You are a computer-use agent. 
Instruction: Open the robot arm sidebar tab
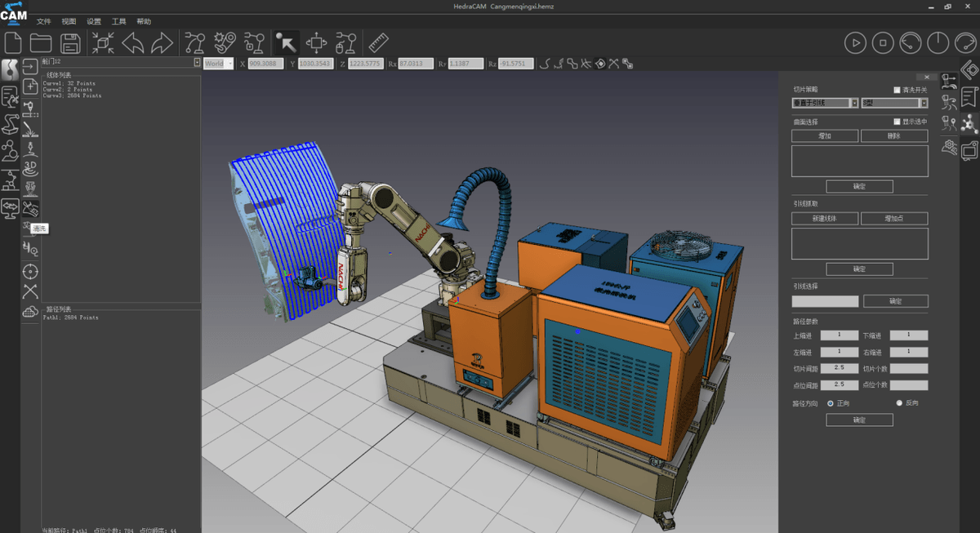(x=10, y=124)
